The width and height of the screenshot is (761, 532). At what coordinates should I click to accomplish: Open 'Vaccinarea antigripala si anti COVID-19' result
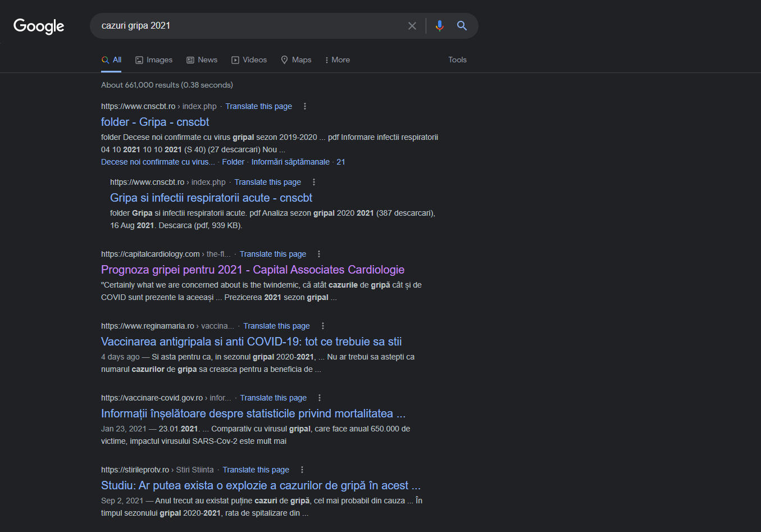point(251,342)
